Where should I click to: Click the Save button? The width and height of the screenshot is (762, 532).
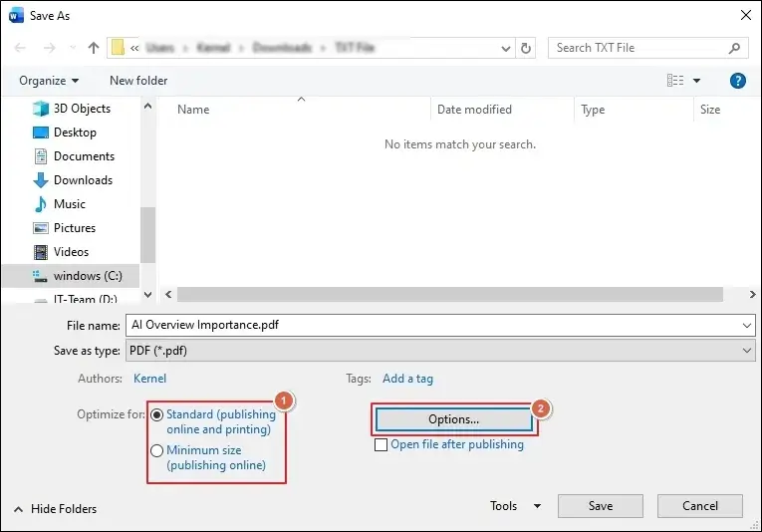coord(601,506)
